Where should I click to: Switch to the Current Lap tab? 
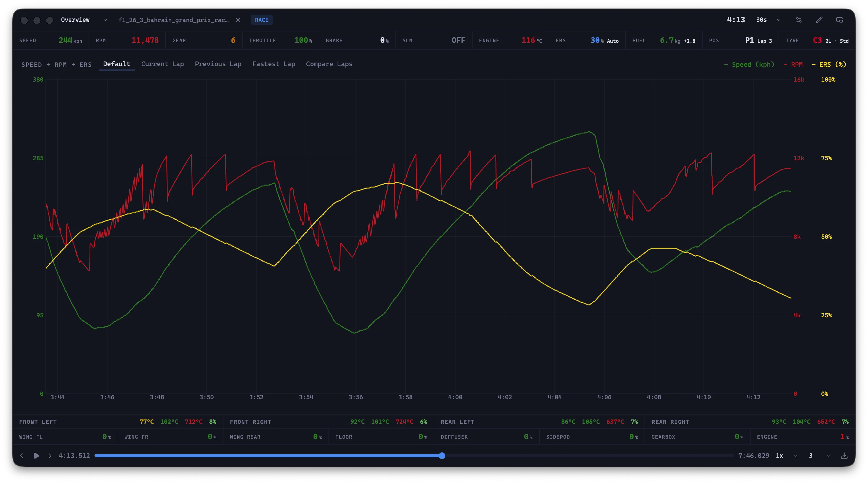point(162,64)
